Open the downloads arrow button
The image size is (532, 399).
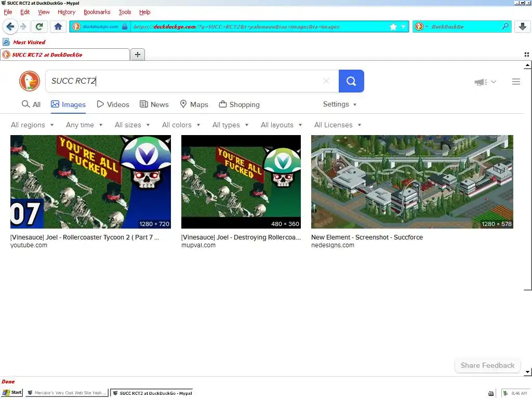coord(523,26)
